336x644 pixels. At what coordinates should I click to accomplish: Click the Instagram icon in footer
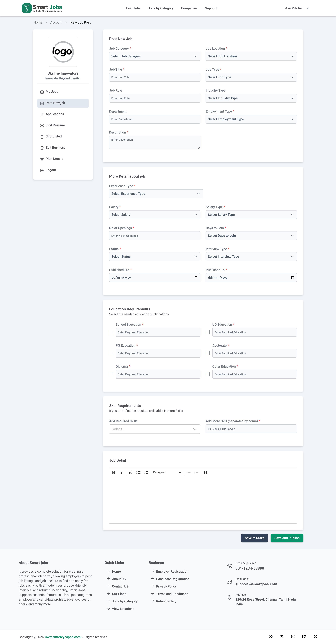tap(293, 637)
